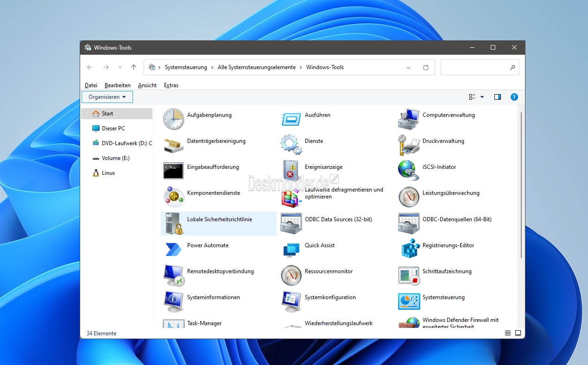Click the change view layout icon
The width and height of the screenshot is (588, 365).
pyautogui.click(x=472, y=97)
